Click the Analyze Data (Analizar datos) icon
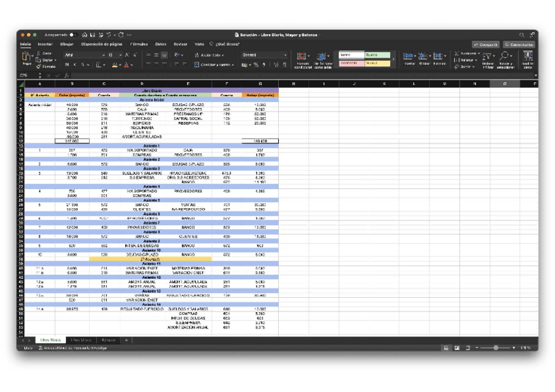The image size is (555, 392). pyautogui.click(x=528, y=59)
